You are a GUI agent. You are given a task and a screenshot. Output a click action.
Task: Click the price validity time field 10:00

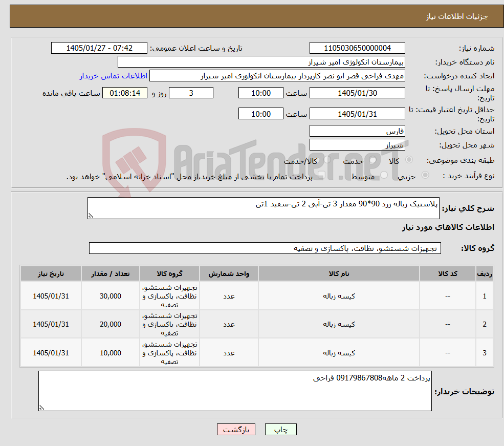(260, 114)
